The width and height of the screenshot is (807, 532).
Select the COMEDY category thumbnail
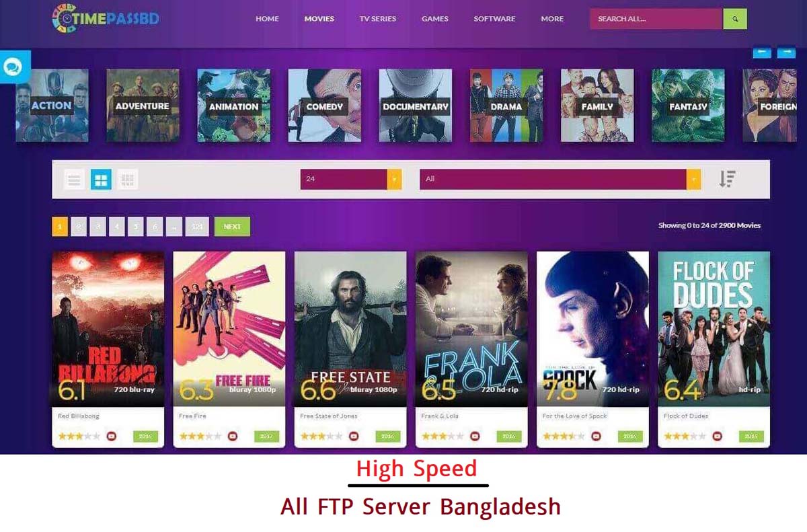(x=325, y=106)
